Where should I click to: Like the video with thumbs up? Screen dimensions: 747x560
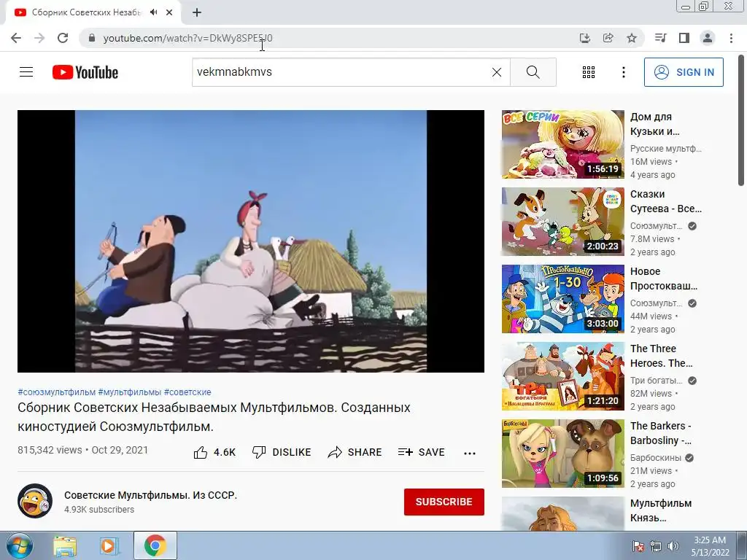click(214, 452)
